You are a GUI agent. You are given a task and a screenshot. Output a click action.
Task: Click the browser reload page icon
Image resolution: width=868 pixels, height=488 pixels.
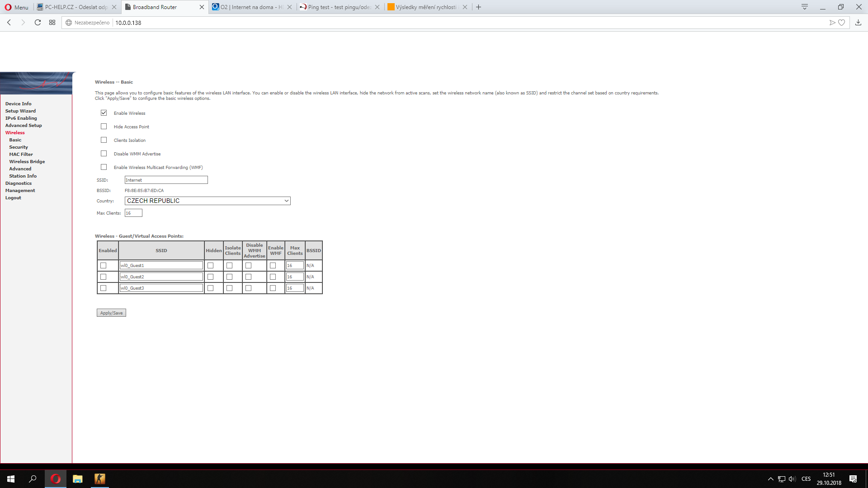[x=38, y=23]
